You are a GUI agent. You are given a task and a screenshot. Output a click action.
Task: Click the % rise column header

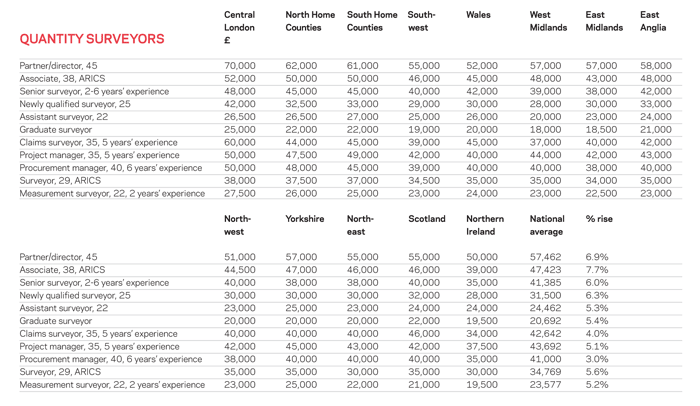pos(600,218)
